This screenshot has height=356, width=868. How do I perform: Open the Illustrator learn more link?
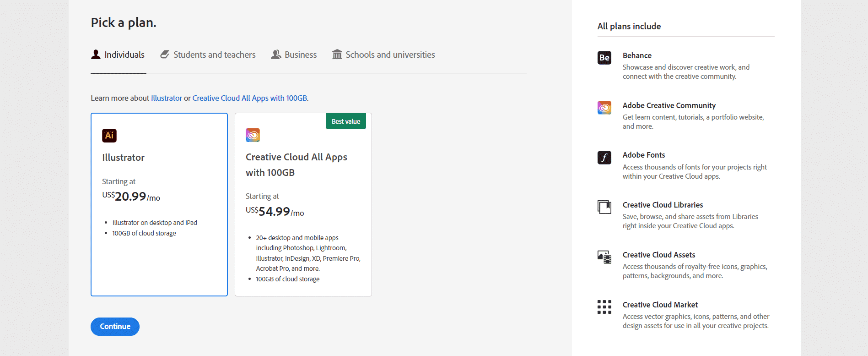click(x=167, y=98)
